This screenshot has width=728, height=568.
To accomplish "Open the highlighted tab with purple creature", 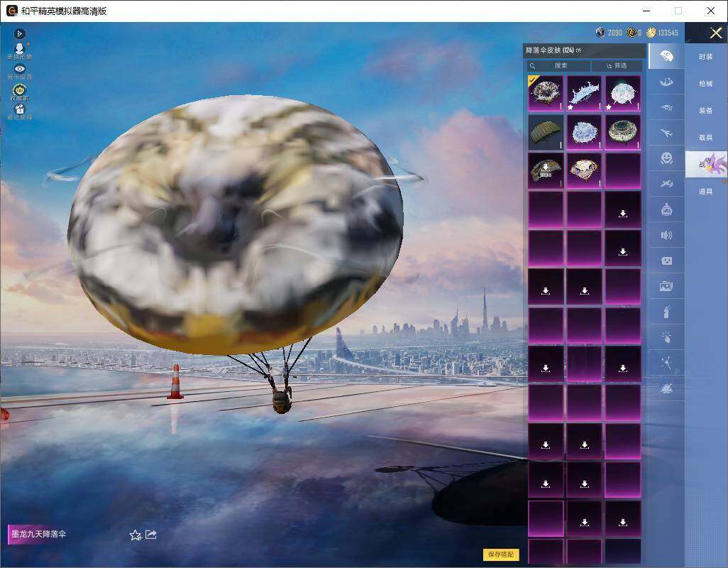I will click(706, 165).
